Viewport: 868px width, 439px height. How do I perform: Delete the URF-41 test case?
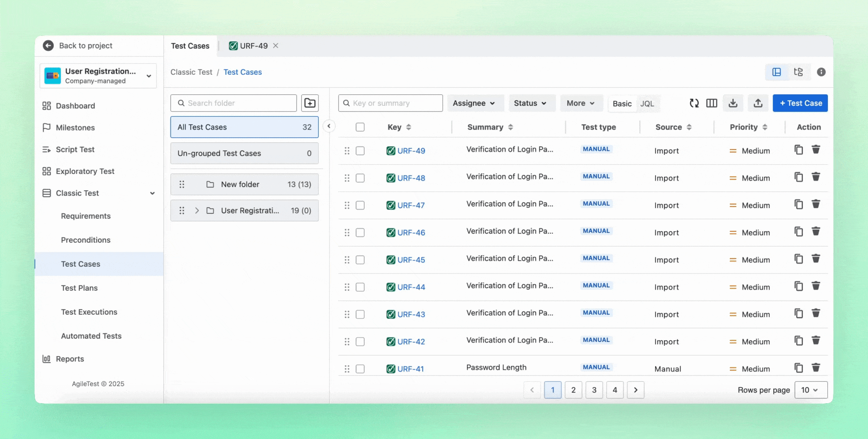(816, 367)
